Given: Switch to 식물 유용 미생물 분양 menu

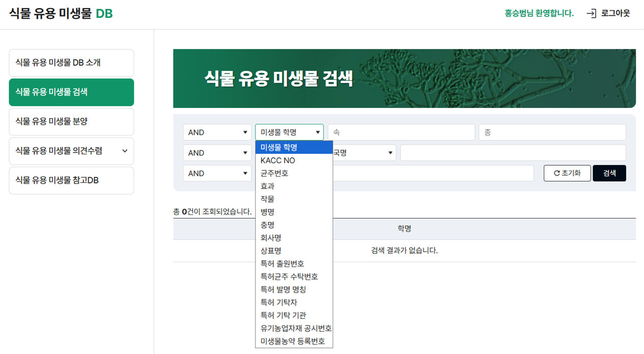Looking at the screenshot, I should (71, 121).
